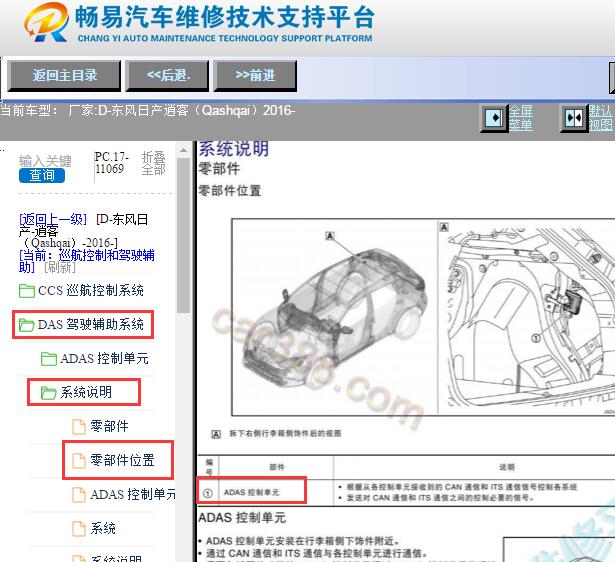Collapse the DAS 驾驶辅助系统 folder icon
This screenshot has width=615, height=562.
pos(27,325)
